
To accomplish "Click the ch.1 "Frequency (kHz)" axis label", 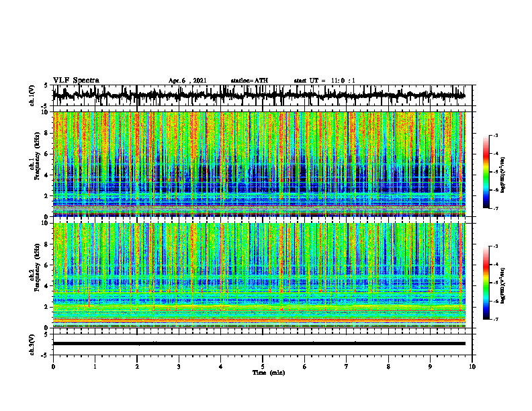I will tap(37, 156).
